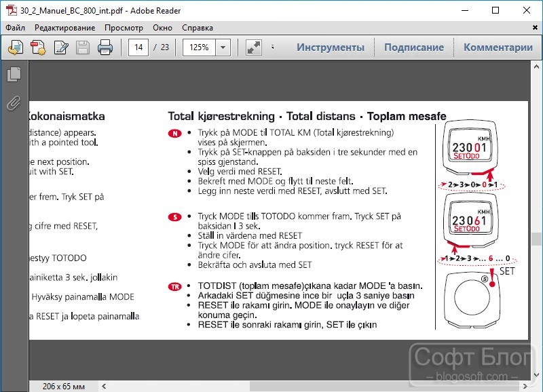The height and width of the screenshot is (392, 543).
Task: Click the red S language badge
Action: 175,217
